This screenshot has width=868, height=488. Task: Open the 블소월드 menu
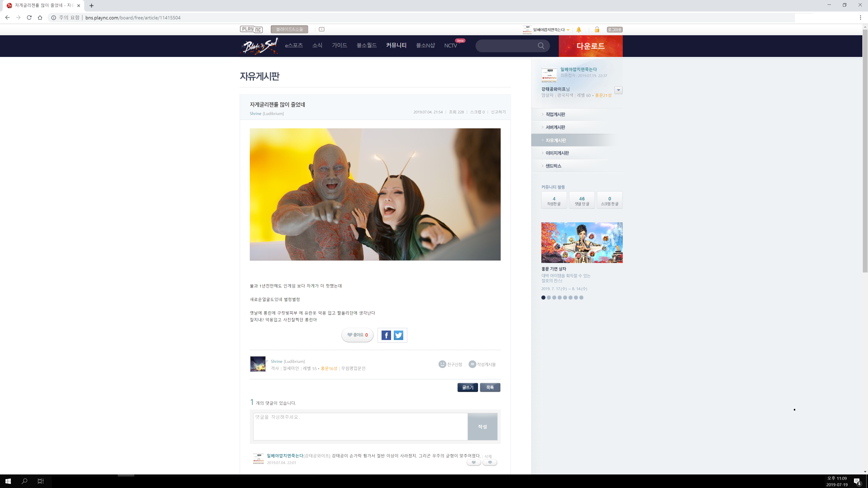coord(367,45)
